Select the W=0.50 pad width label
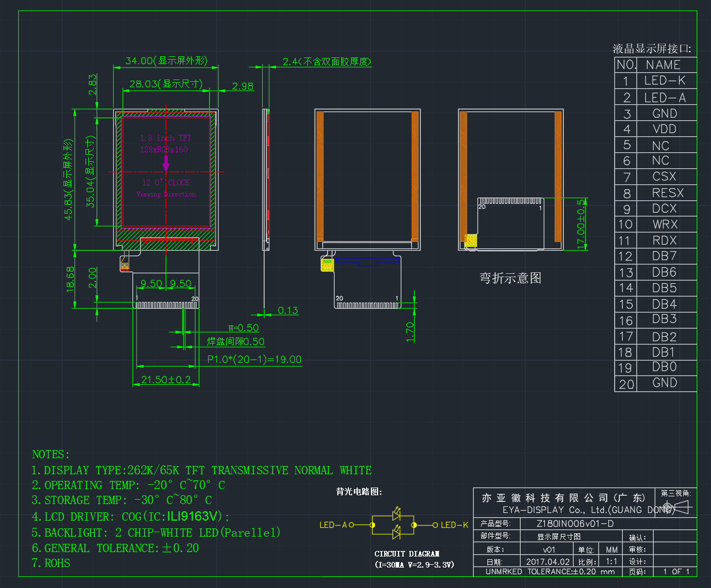 pyautogui.click(x=243, y=328)
